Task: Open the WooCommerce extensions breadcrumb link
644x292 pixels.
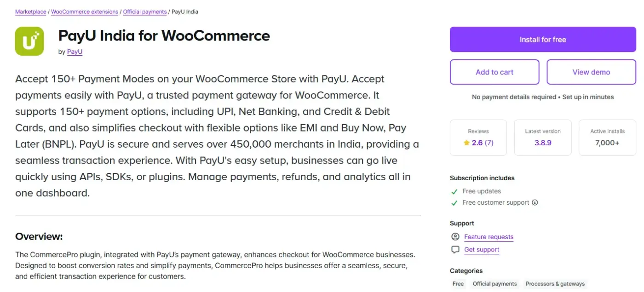Action: [85, 11]
